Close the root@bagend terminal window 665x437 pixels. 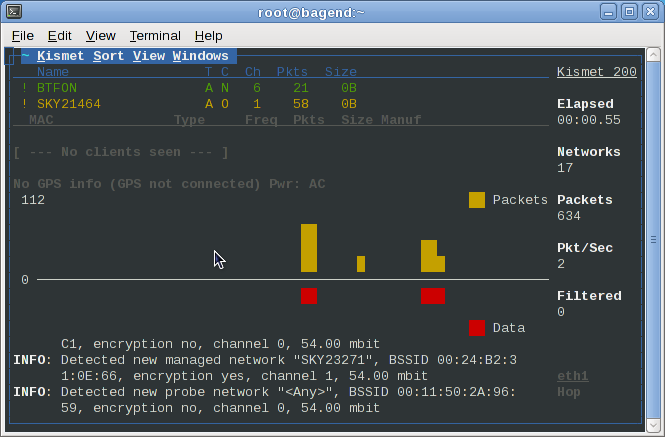click(x=650, y=12)
